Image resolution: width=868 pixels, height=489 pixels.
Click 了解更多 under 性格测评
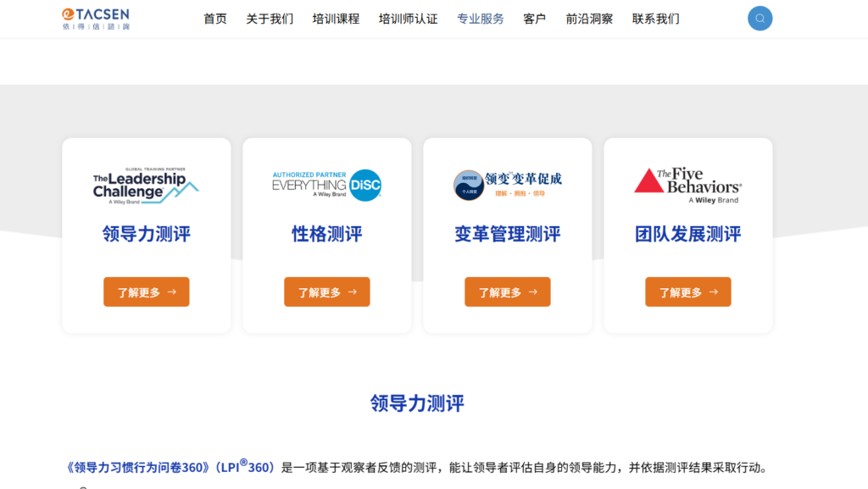[x=326, y=292]
